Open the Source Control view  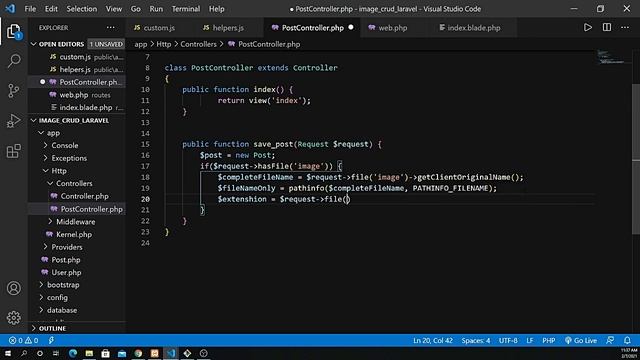tap(13, 91)
